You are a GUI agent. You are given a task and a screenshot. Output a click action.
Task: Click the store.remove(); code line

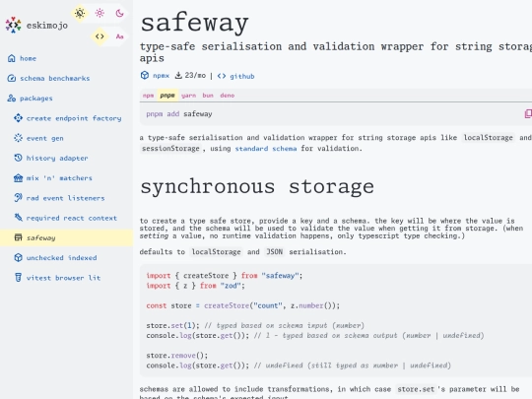(176, 356)
